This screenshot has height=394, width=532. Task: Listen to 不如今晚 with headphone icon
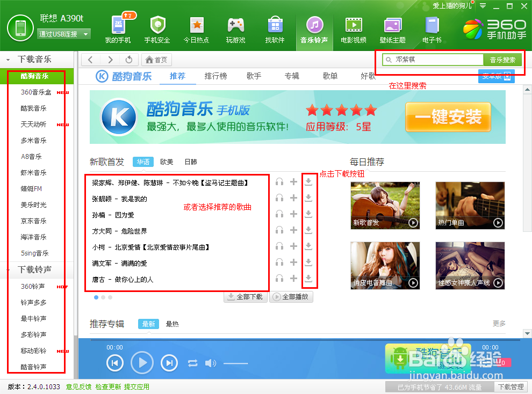pyautogui.click(x=279, y=182)
